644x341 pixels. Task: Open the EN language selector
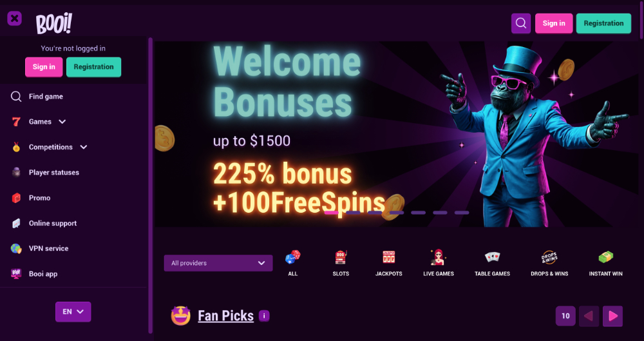click(73, 312)
